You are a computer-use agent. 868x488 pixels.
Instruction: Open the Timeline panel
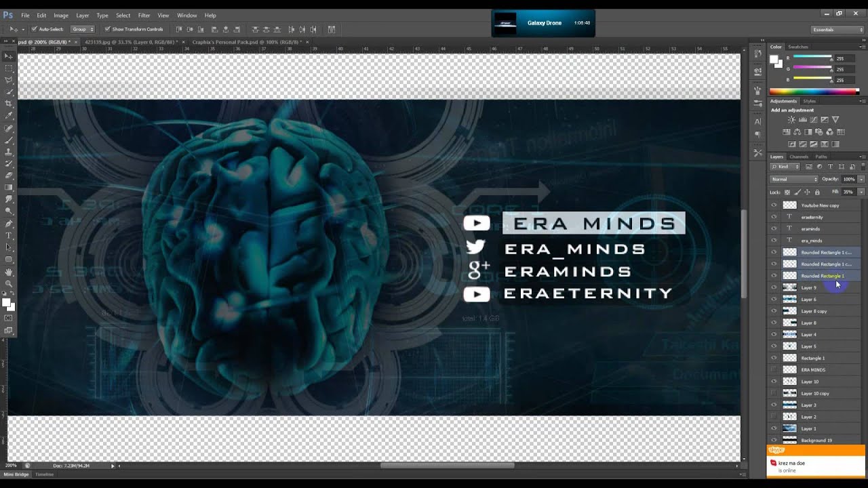pos(44,474)
